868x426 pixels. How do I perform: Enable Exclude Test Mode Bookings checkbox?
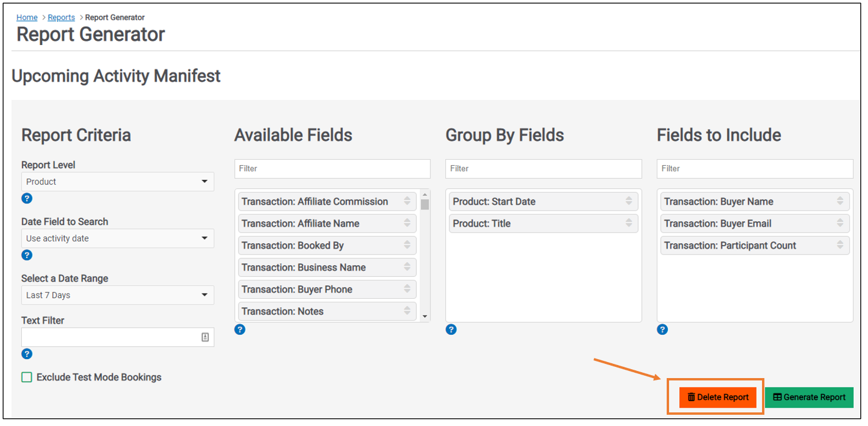pos(27,377)
